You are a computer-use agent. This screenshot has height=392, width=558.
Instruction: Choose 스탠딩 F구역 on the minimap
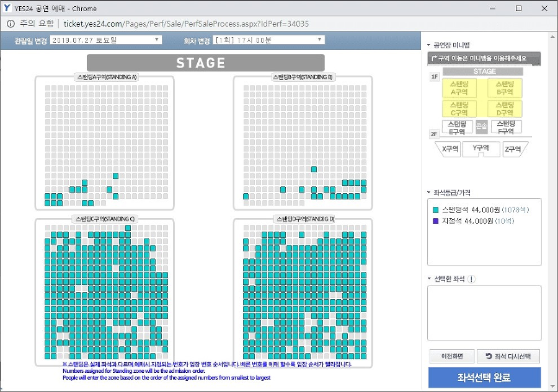click(506, 128)
